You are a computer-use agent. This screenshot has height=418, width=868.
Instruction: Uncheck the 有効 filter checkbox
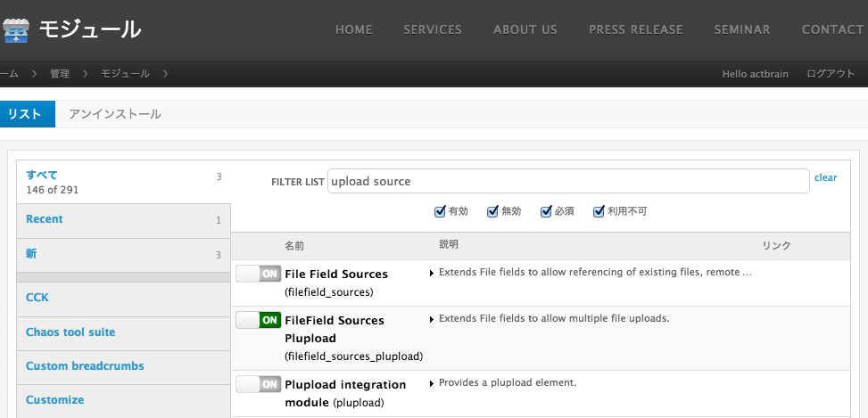coord(440,212)
